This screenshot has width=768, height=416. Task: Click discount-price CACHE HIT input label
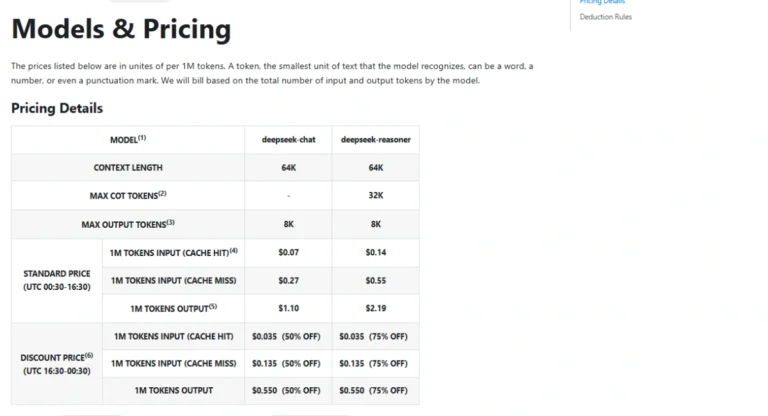[173, 337]
